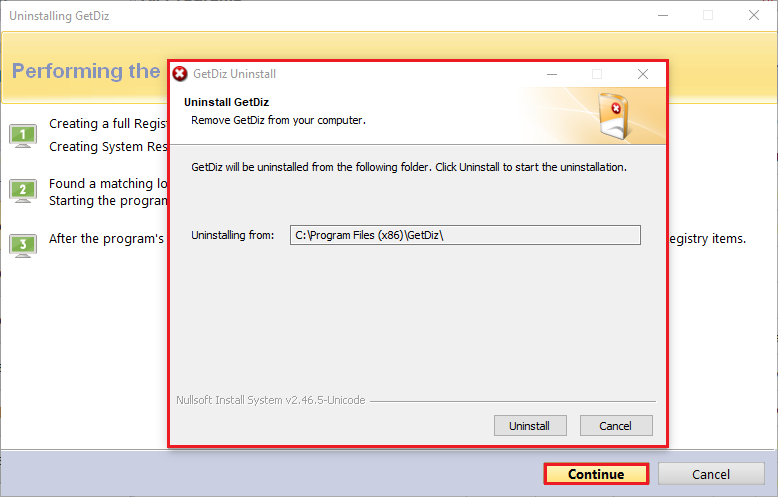
Task: Click Cancel in the main uninstalling window
Action: pyautogui.click(x=711, y=474)
